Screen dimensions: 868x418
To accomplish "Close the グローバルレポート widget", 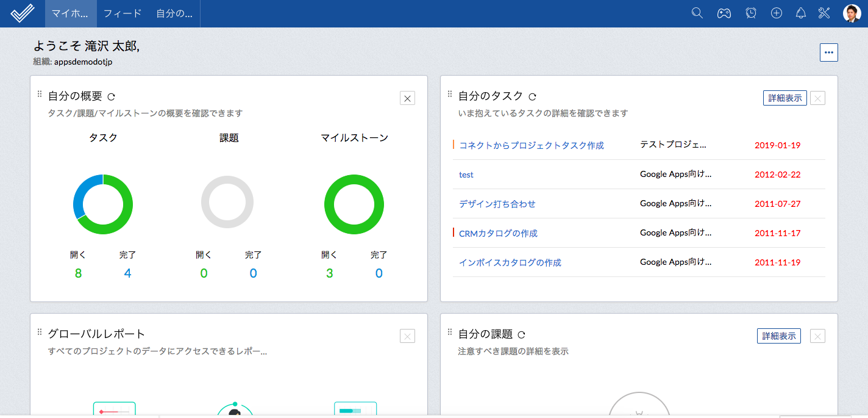I will 407,336.
